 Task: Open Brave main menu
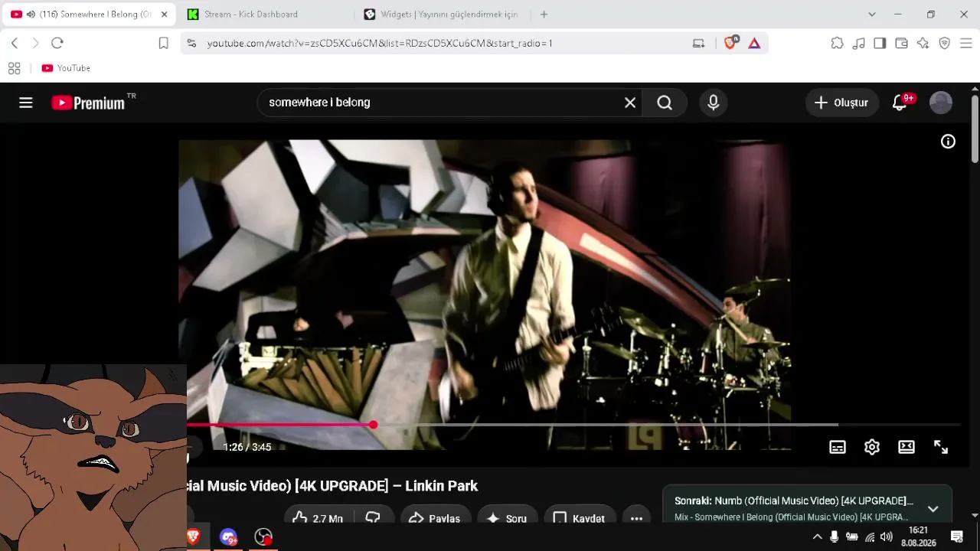tap(965, 44)
